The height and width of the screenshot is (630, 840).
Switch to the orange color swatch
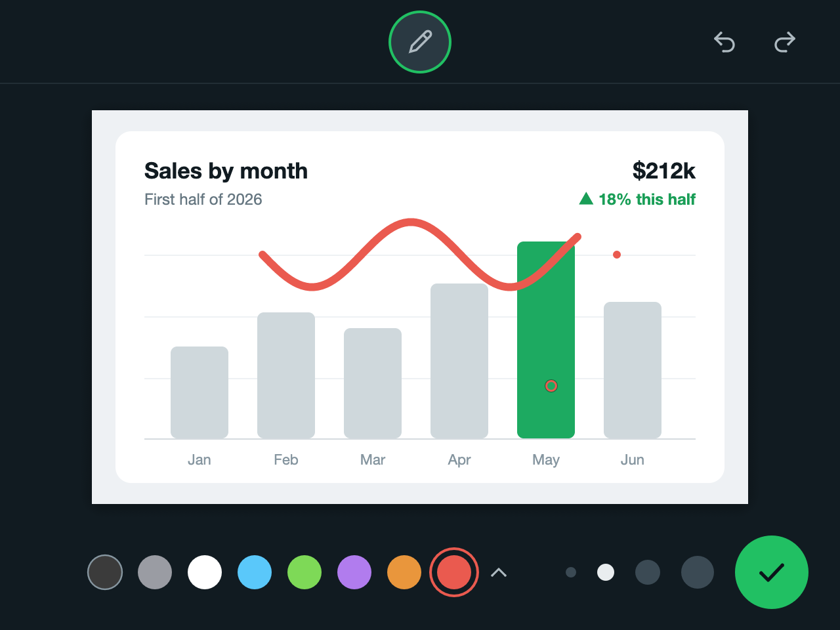click(404, 572)
